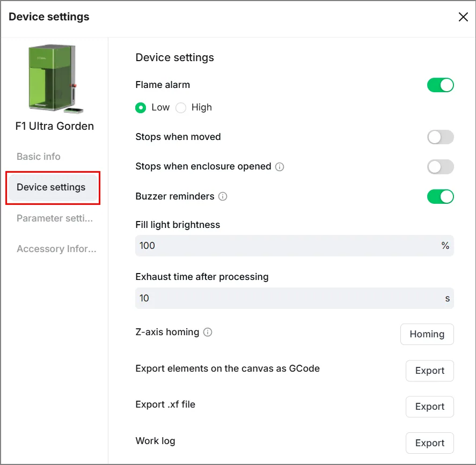Enable Stops when moved switch
Screen dimensions: 476x465
(x=440, y=137)
